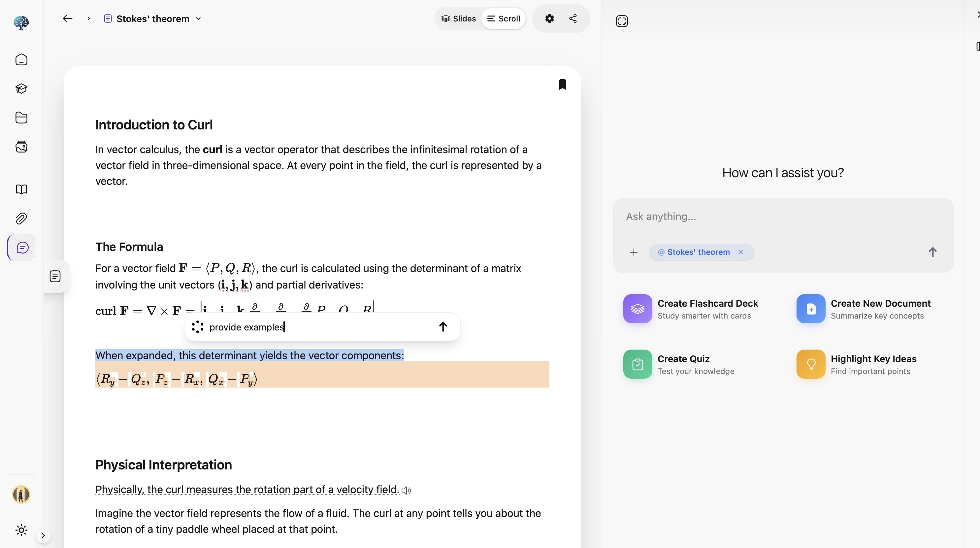Select the graduation cap courses icon

[x=21, y=89]
